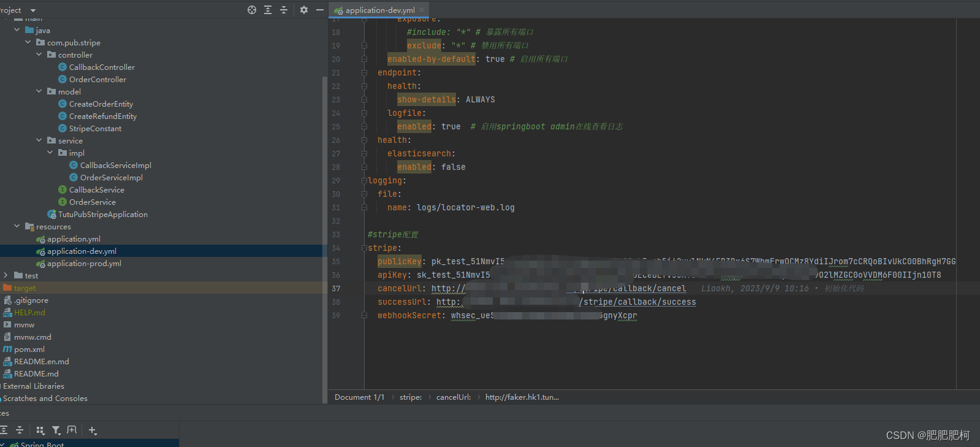Viewport: 980px width, 447px height.
Task: Open the OrderServiceImpl class
Action: click(x=111, y=177)
